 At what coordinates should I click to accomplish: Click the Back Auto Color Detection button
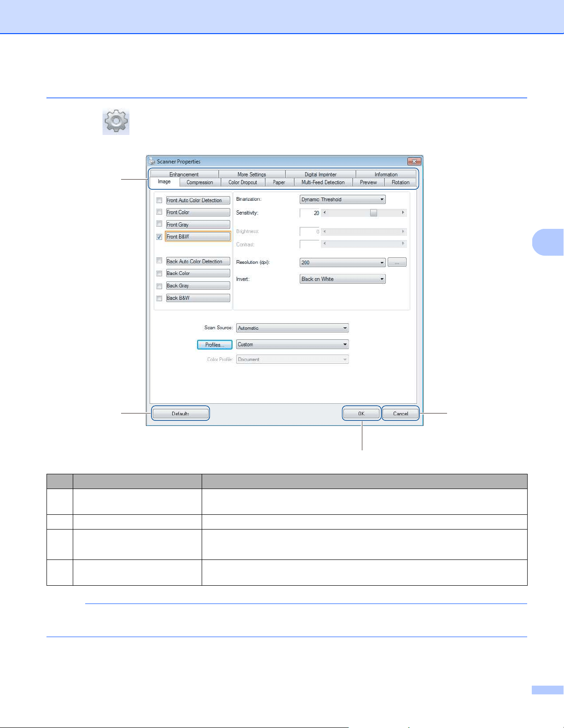198,261
